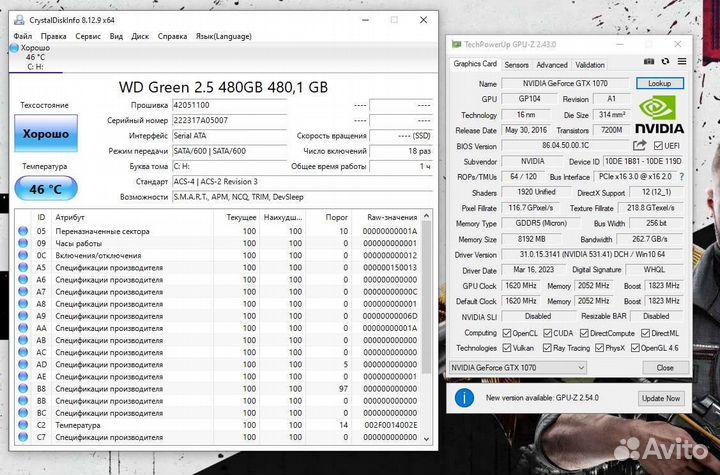Toggle the DirectML checkbox
This screenshot has width=720, height=475.
click(645, 333)
